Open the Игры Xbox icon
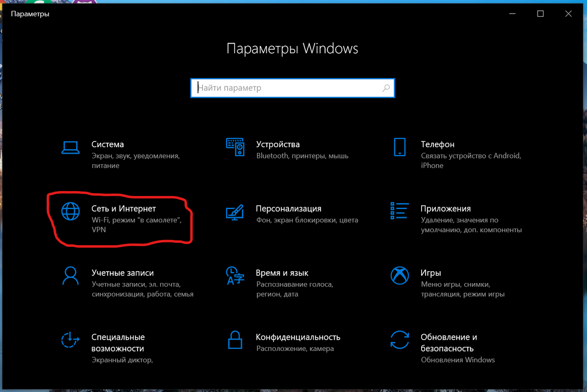 [x=400, y=275]
